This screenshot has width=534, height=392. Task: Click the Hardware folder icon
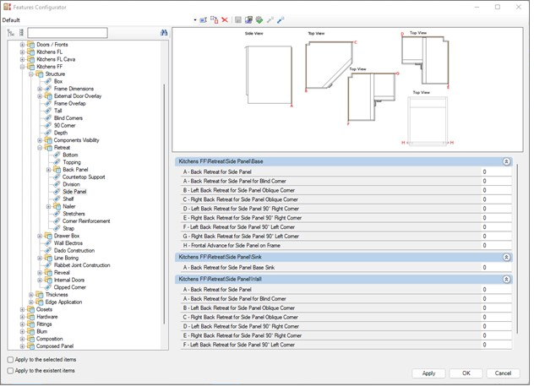click(30, 317)
